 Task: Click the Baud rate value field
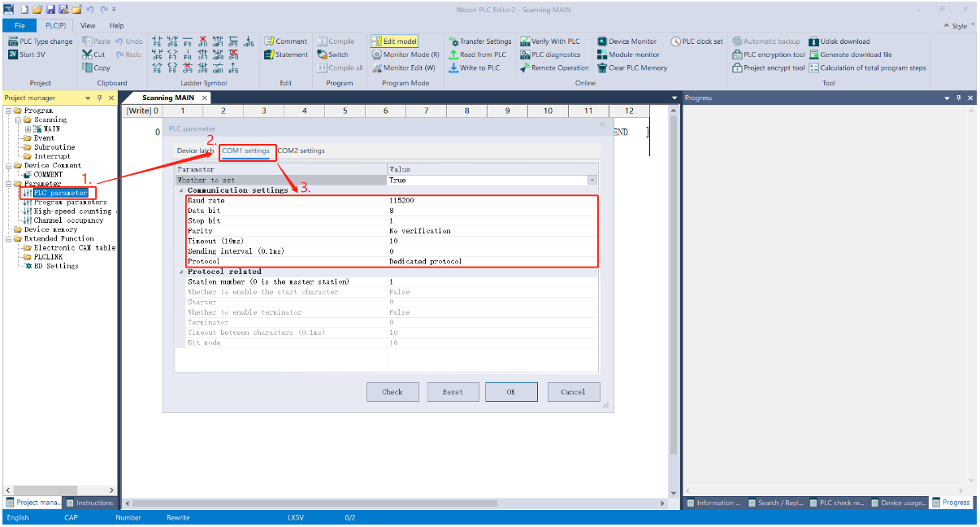click(492, 201)
